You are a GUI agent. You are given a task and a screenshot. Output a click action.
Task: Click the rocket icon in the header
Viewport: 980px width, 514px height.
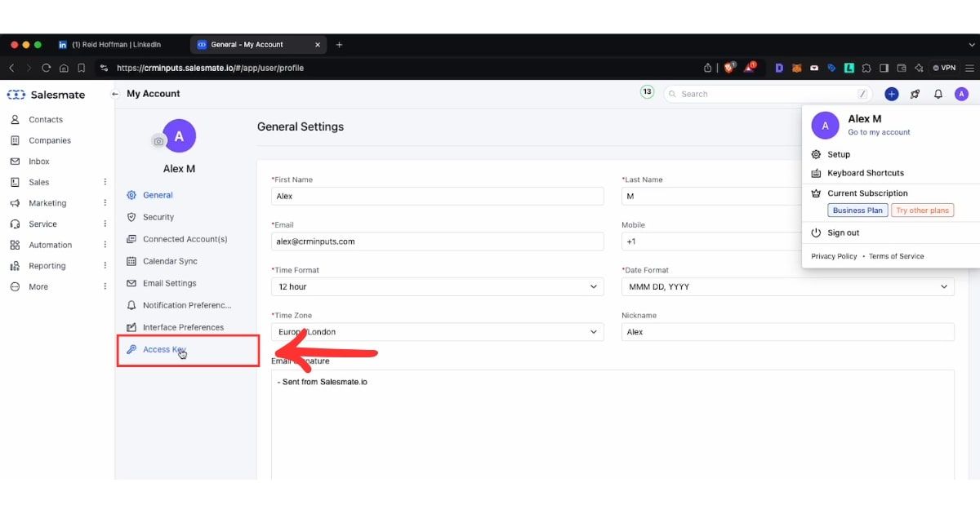pyautogui.click(x=915, y=94)
